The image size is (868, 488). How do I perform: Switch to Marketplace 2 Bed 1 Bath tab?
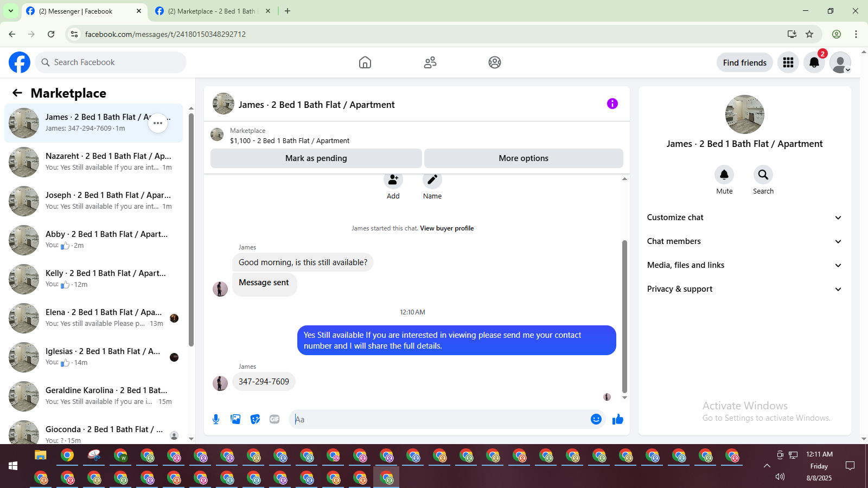click(213, 11)
